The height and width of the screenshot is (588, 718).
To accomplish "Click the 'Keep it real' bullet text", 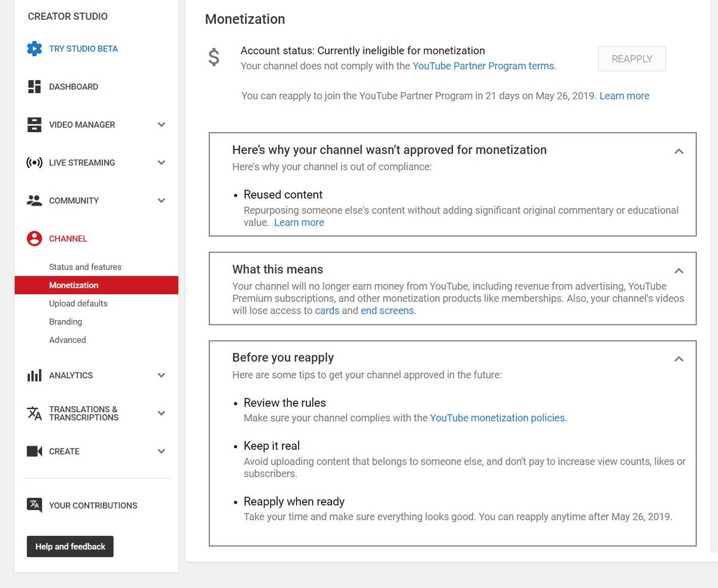I will pyautogui.click(x=272, y=446).
